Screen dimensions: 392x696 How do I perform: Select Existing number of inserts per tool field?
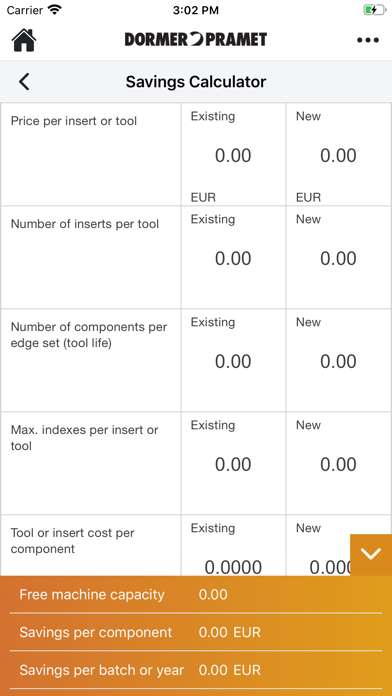click(x=233, y=258)
